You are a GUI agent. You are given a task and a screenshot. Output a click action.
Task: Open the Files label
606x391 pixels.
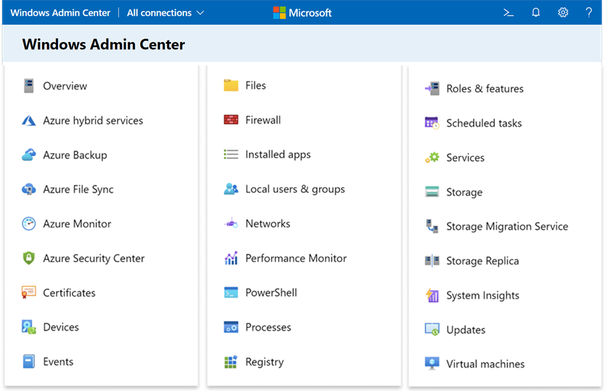point(256,85)
